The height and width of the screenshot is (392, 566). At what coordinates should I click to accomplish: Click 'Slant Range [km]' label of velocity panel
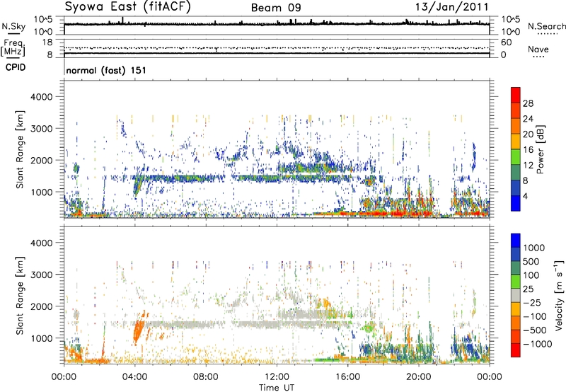[20, 295]
